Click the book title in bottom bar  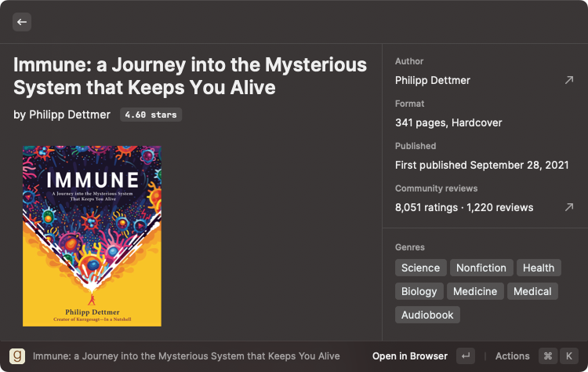pyautogui.click(x=187, y=356)
